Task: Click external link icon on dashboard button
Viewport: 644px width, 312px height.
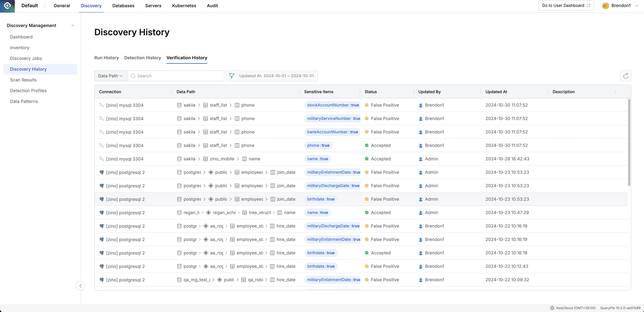Action: point(588,6)
